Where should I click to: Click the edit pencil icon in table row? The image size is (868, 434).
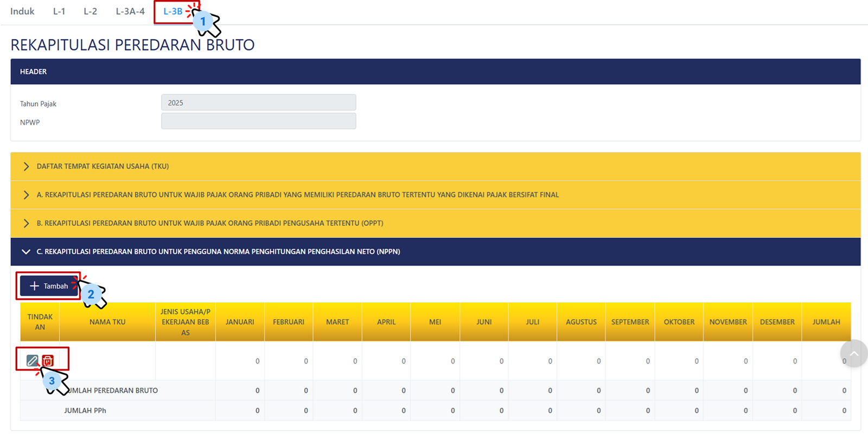pyautogui.click(x=32, y=361)
